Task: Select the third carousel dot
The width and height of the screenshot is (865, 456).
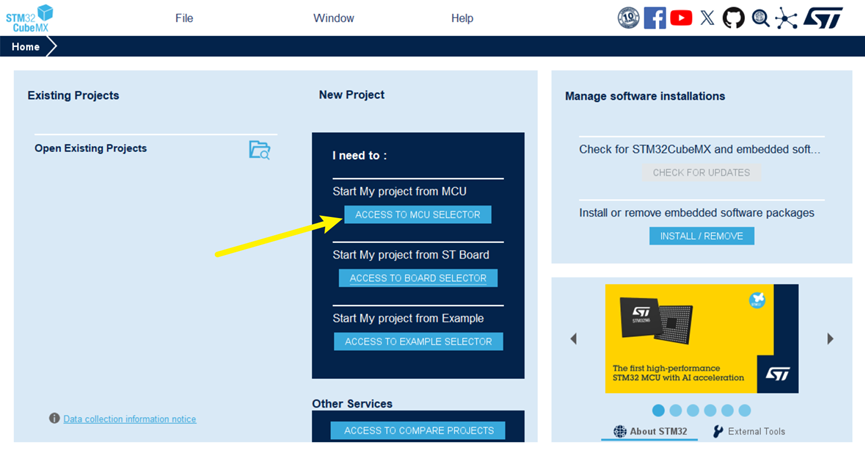Action: [x=693, y=410]
